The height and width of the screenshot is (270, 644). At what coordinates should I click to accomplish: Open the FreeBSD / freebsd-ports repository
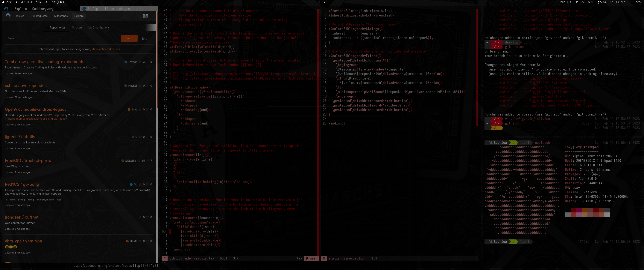(28, 160)
